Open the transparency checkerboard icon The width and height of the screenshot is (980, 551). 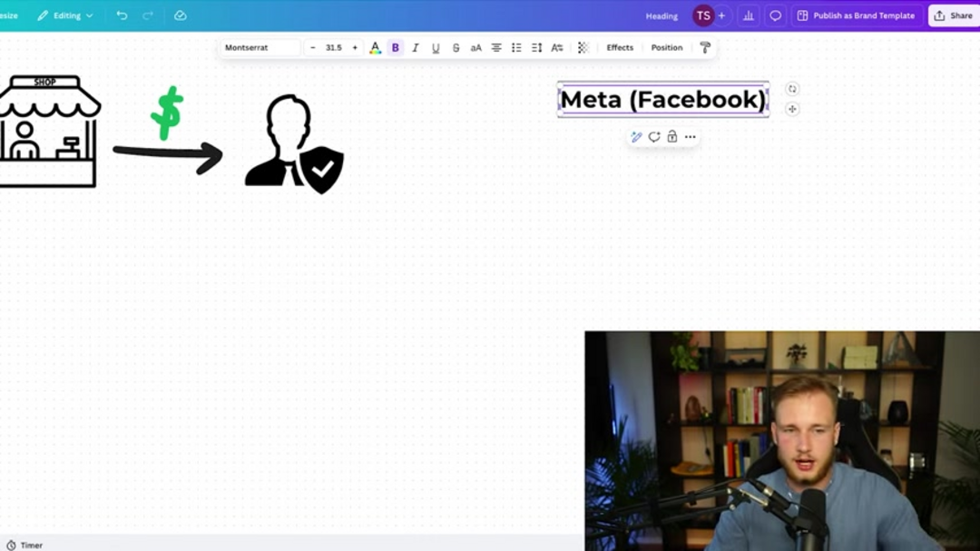583,48
